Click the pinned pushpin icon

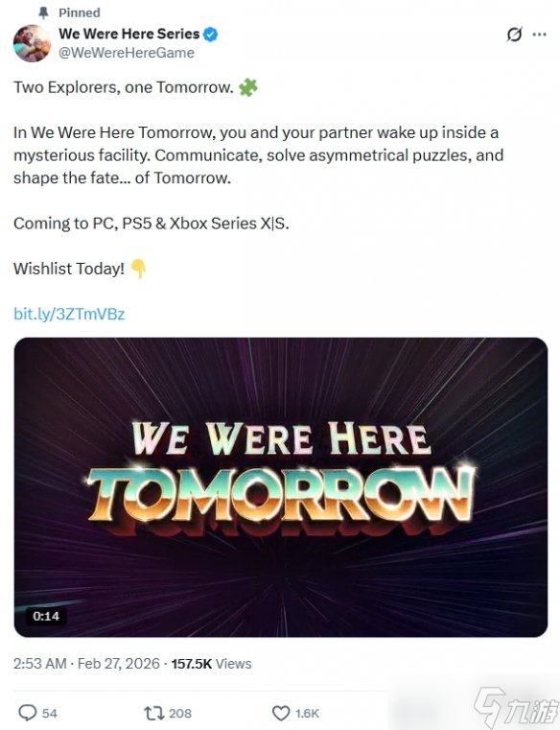(x=43, y=12)
